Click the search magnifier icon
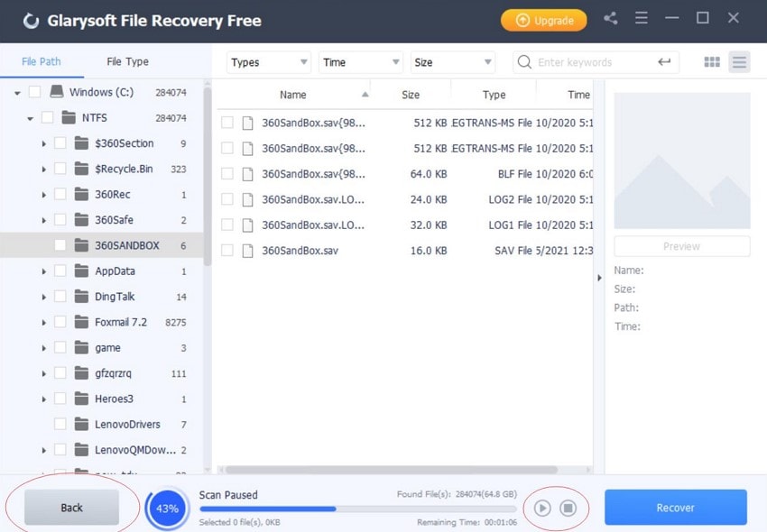The width and height of the screenshot is (767, 532). click(524, 62)
